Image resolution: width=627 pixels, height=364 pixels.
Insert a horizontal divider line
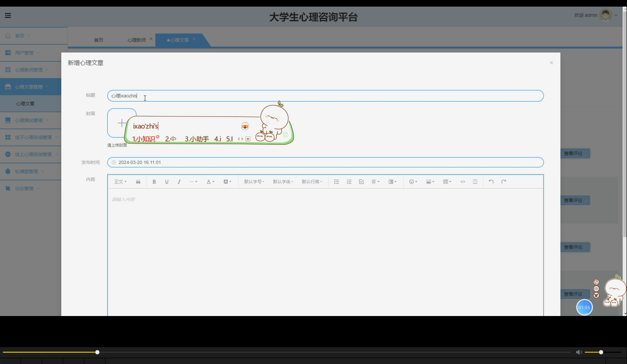(x=475, y=181)
